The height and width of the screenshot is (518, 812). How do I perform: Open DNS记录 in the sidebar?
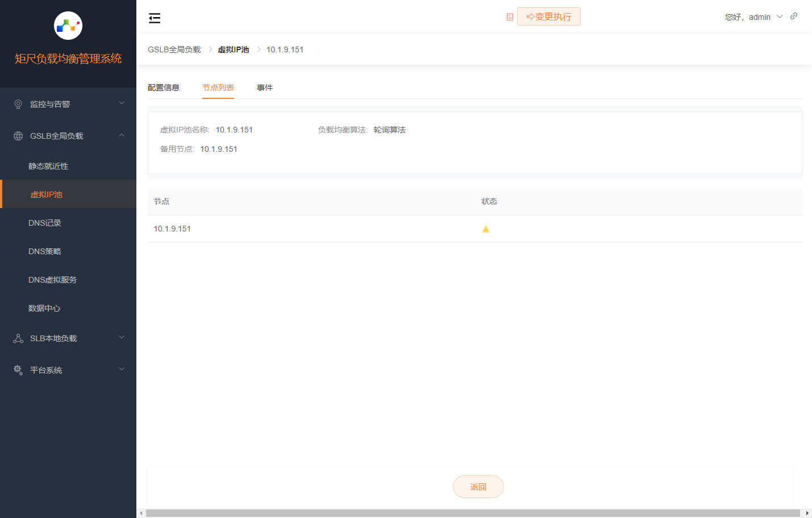[x=45, y=223]
